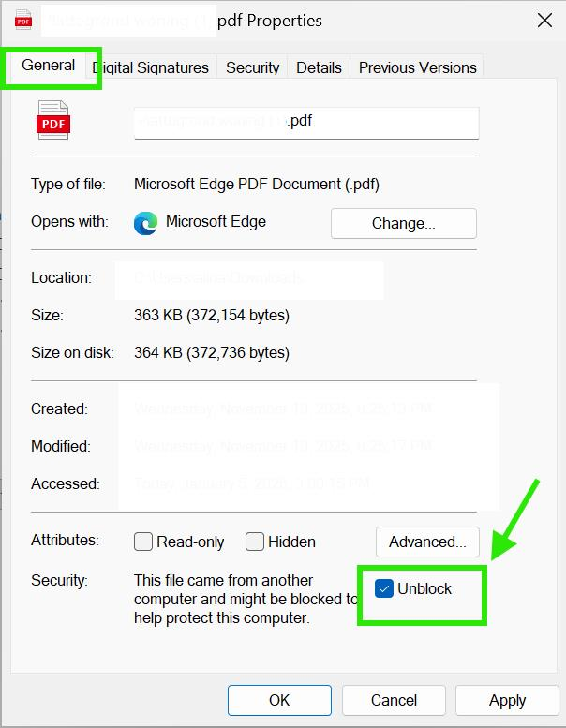Click the "Attributes:" label
This screenshot has height=728, width=566.
(65, 540)
